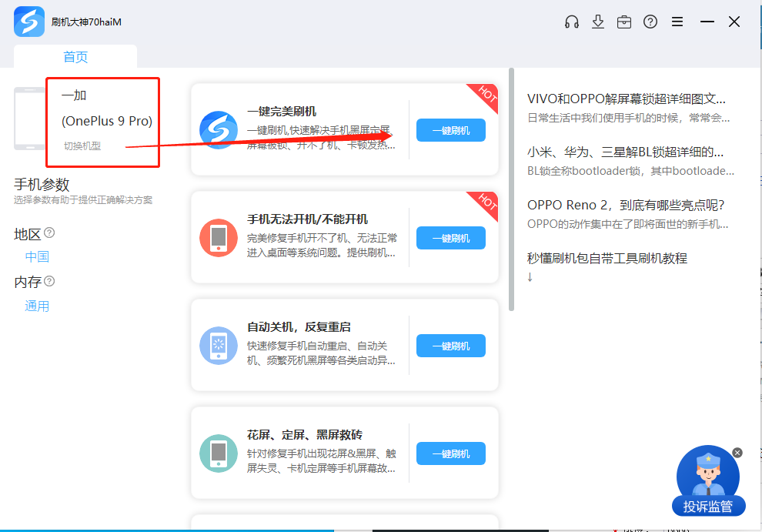Click the 地区 label
This screenshot has height=532, width=762.
pos(27,234)
